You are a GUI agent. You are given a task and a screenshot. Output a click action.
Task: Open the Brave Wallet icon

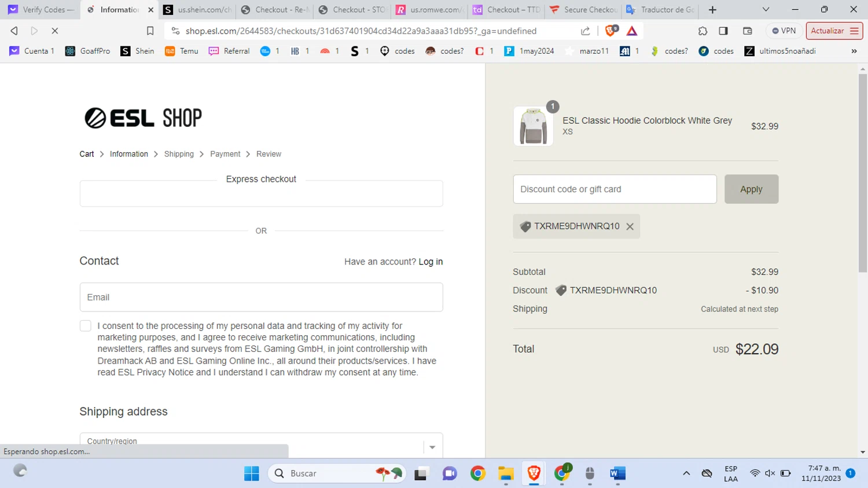(748, 31)
